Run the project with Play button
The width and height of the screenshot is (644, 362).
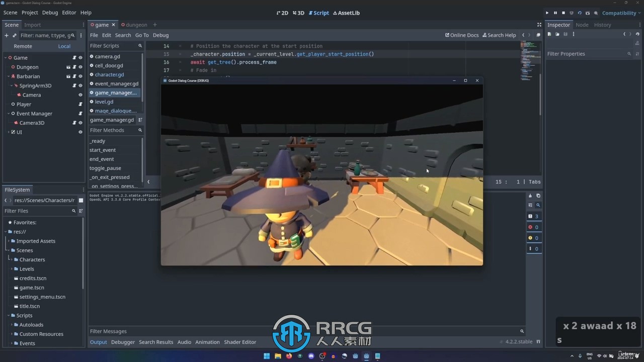[x=547, y=13]
